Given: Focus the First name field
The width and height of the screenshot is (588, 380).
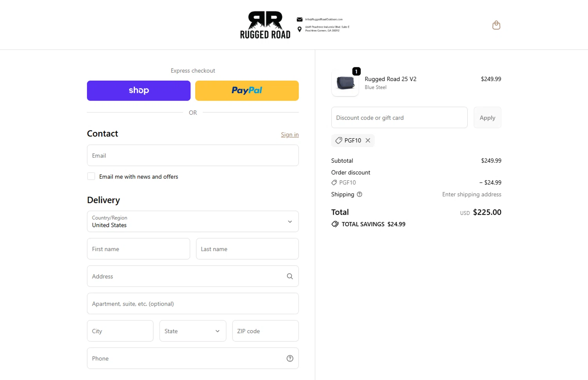Looking at the screenshot, I should click(138, 249).
